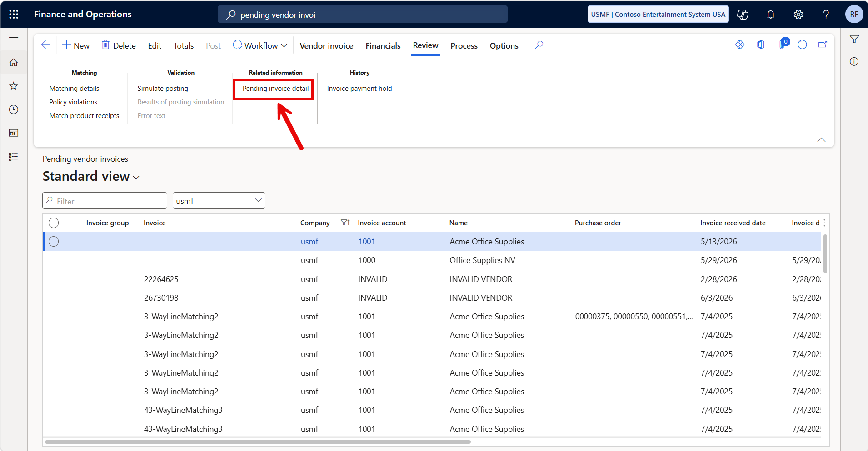Go to Home in the left sidebar
The image size is (868, 451).
coord(14,63)
